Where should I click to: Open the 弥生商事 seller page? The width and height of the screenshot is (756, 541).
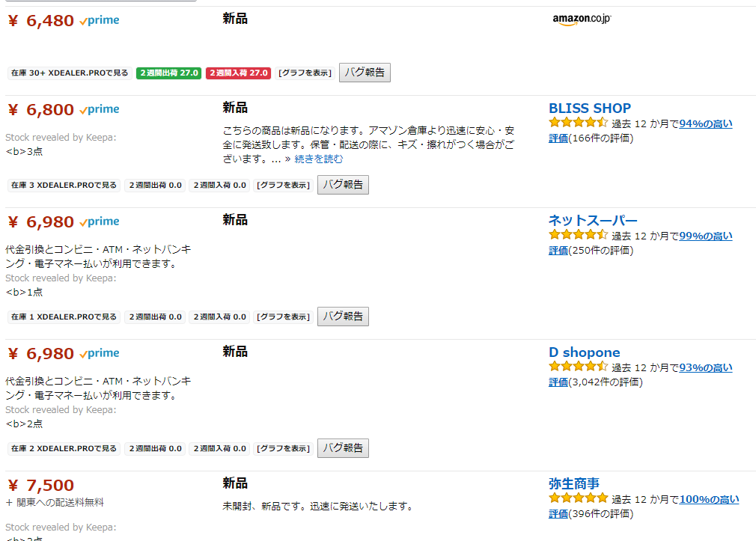point(574,483)
